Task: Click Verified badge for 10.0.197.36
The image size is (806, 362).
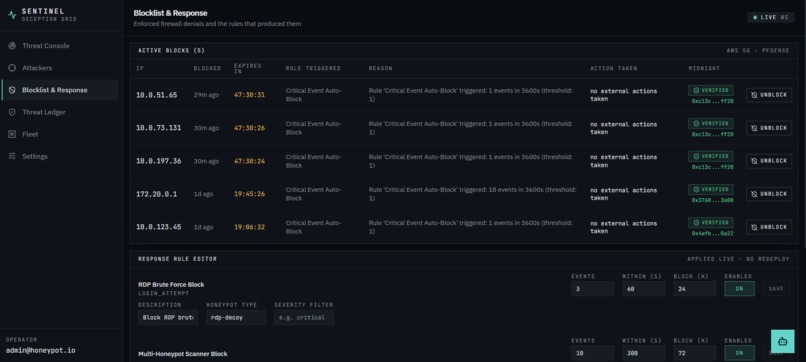Action: pyautogui.click(x=710, y=156)
